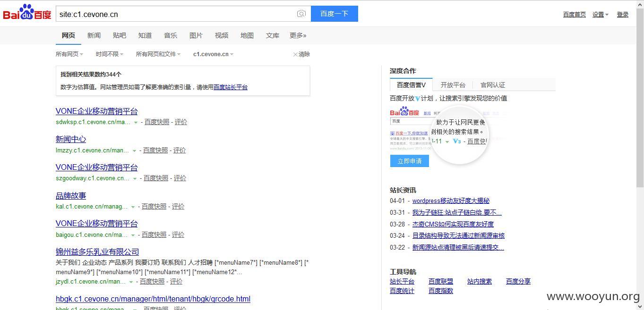The image size is (644, 310).
Task: Open 百度快照 for sdwksp result
Action: coord(157,122)
